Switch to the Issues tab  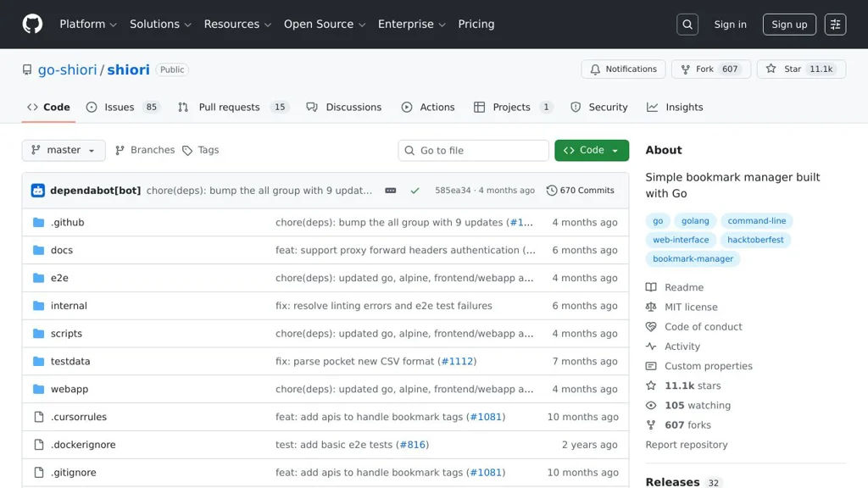point(119,108)
